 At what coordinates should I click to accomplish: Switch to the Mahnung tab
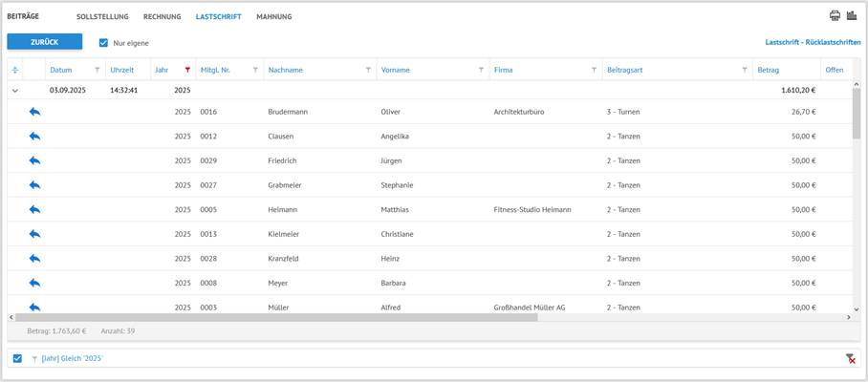(x=274, y=17)
